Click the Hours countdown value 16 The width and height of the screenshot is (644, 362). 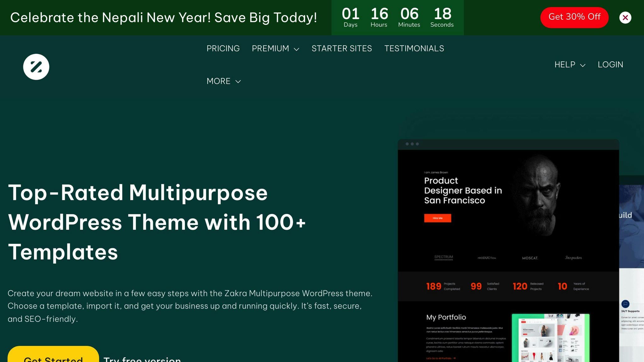pos(379,14)
